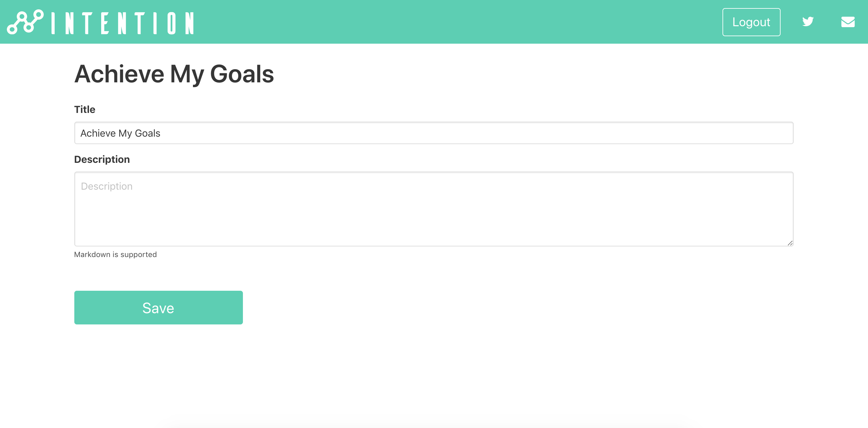868x428 pixels.
Task: Save the goal with Save button
Action: (x=158, y=308)
